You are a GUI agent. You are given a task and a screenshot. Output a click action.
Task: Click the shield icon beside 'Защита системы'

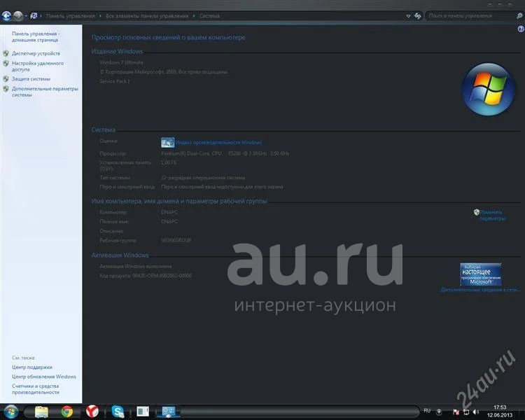click(x=6, y=78)
